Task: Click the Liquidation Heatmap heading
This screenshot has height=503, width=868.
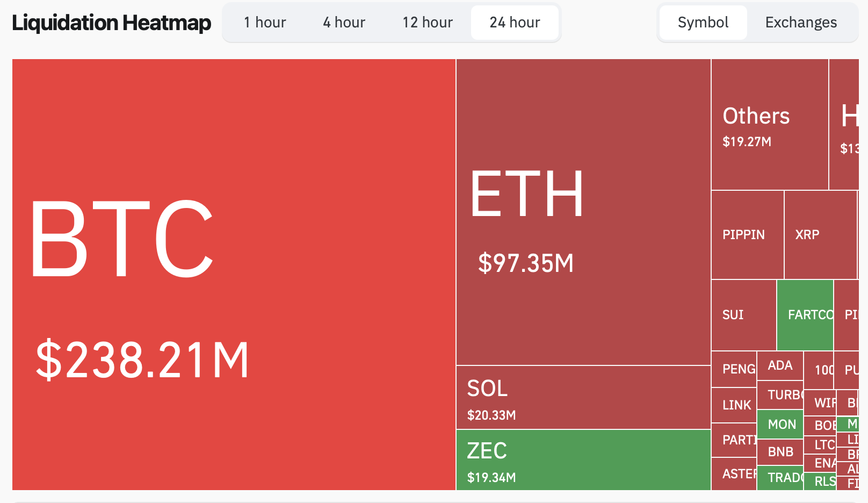Action: pos(111,23)
